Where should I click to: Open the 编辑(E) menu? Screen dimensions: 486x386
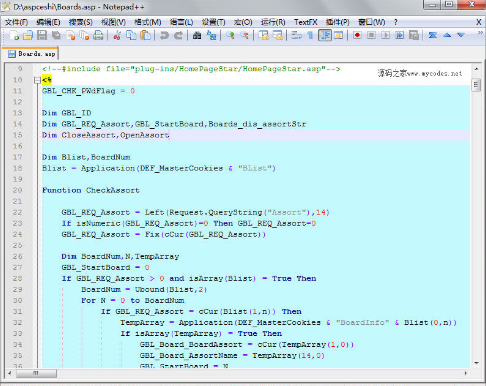coord(48,22)
